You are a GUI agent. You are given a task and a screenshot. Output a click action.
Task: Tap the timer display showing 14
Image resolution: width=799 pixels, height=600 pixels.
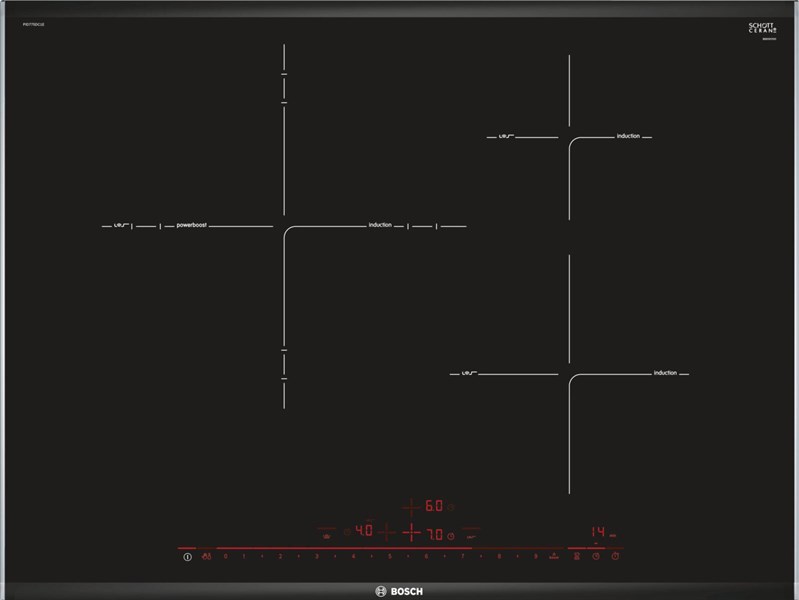[x=596, y=532]
